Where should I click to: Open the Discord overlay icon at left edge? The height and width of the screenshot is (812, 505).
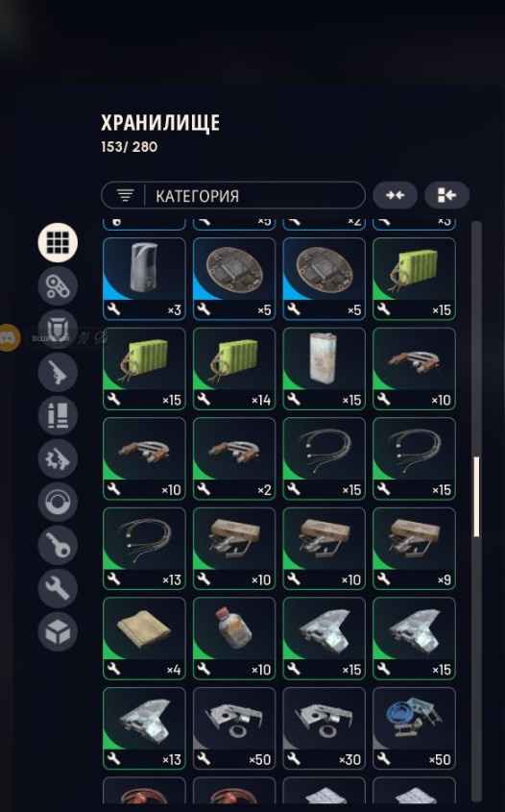(x=9, y=337)
